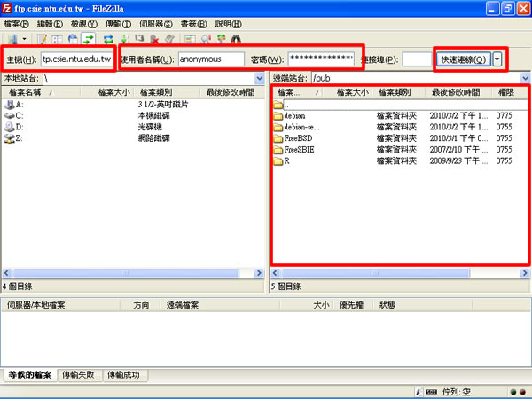This screenshot has height=399, width=532.
Task: Select the C: local disk icon
Action: (x=9, y=115)
